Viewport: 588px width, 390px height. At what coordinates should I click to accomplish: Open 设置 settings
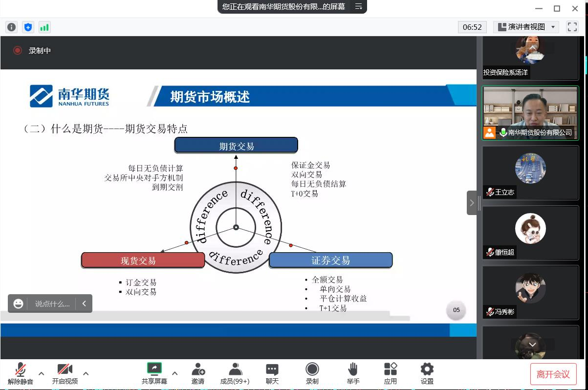[x=427, y=373]
